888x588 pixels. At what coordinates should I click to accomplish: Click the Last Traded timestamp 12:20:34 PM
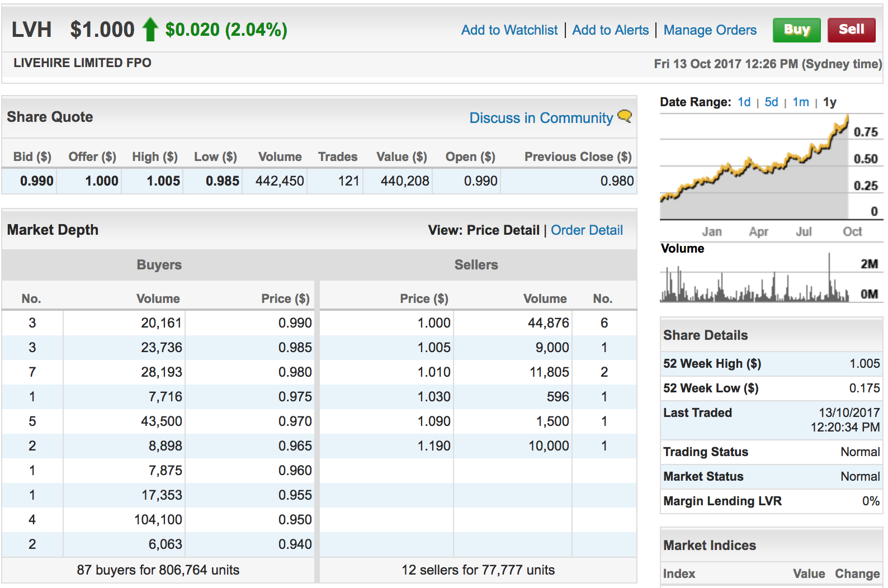(846, 428)
